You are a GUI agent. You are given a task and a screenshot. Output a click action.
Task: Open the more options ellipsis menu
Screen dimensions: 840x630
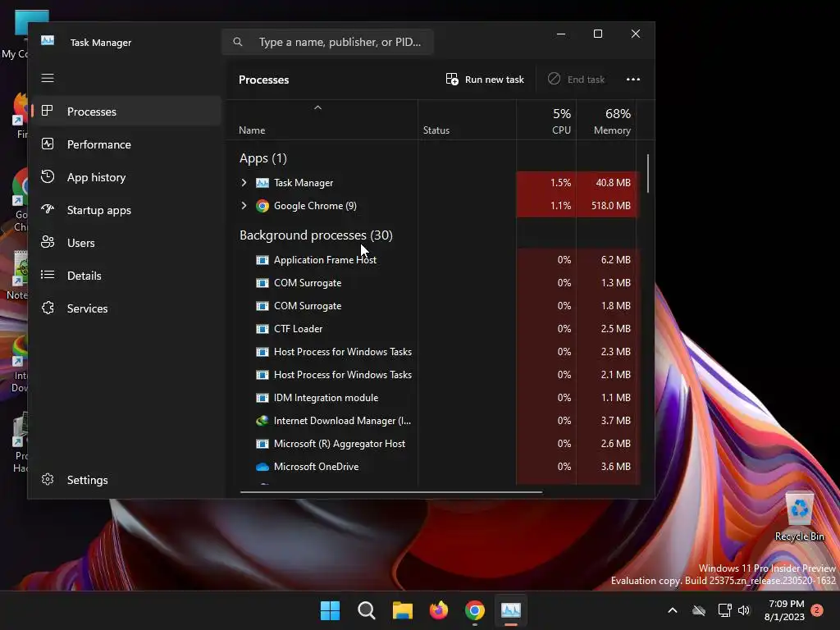(x=633, y=80)
